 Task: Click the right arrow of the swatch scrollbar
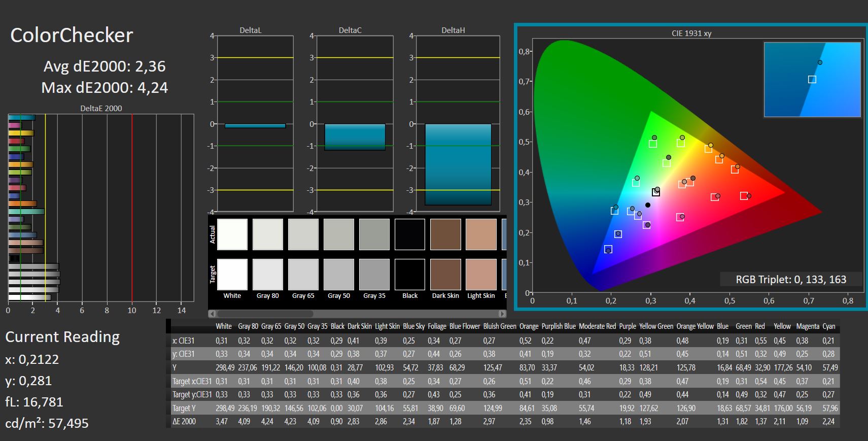502,314
